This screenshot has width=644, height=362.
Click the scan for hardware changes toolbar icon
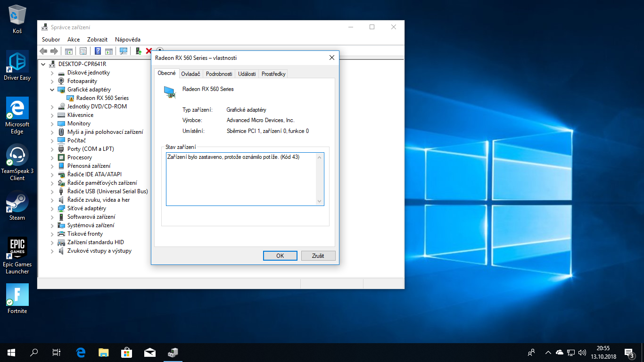coord(124,51)
